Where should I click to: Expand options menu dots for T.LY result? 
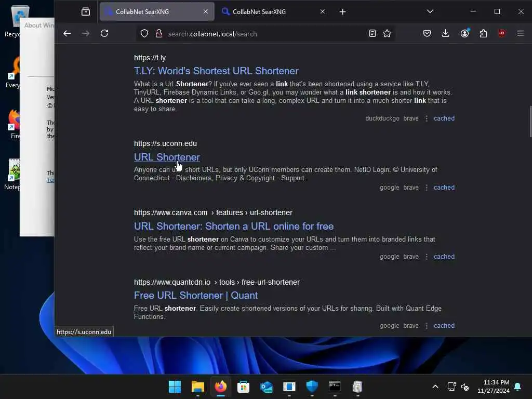tap(427, 118)
